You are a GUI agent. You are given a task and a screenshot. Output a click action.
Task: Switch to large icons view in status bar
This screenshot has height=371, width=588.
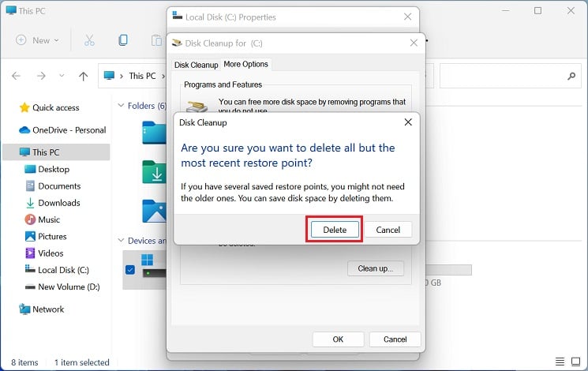(575, 362)
